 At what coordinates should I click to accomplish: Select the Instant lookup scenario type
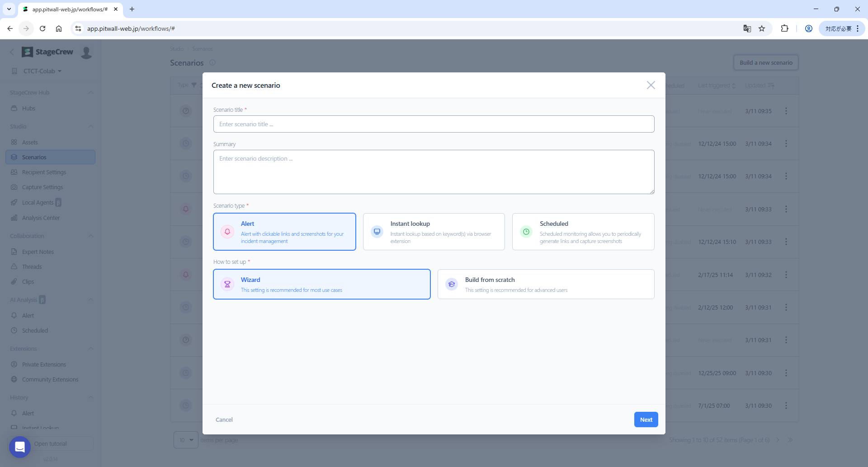tap(434, 232)
